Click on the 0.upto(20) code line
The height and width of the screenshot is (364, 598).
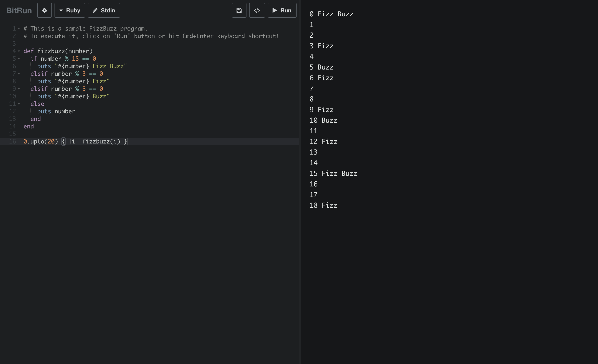(75, 141)
